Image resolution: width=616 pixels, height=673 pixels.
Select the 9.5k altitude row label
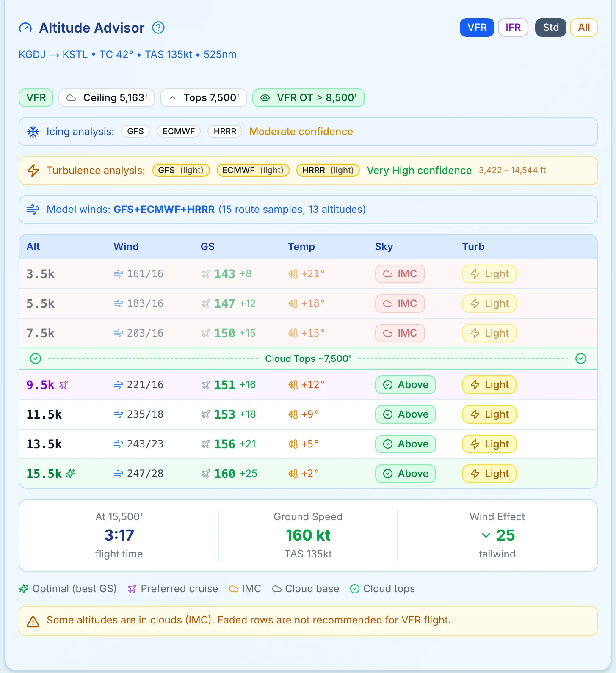click(x=41, y=385)
